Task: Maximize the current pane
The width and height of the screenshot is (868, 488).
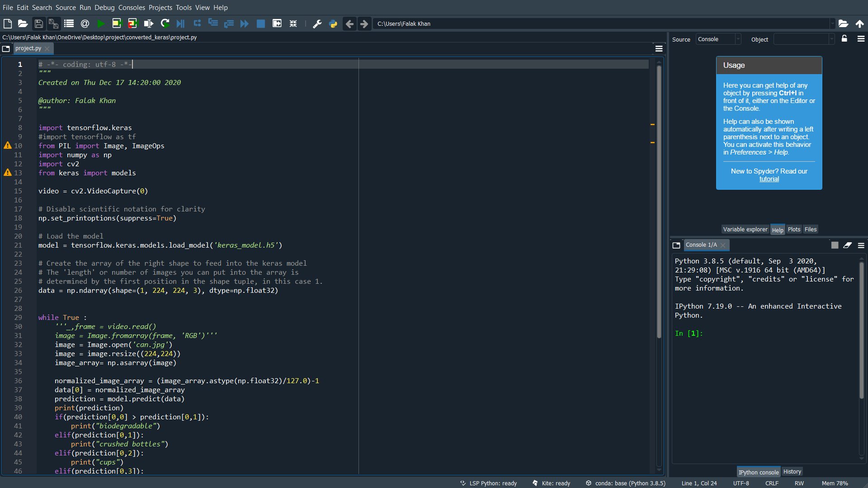Action: tap(277, 23)
